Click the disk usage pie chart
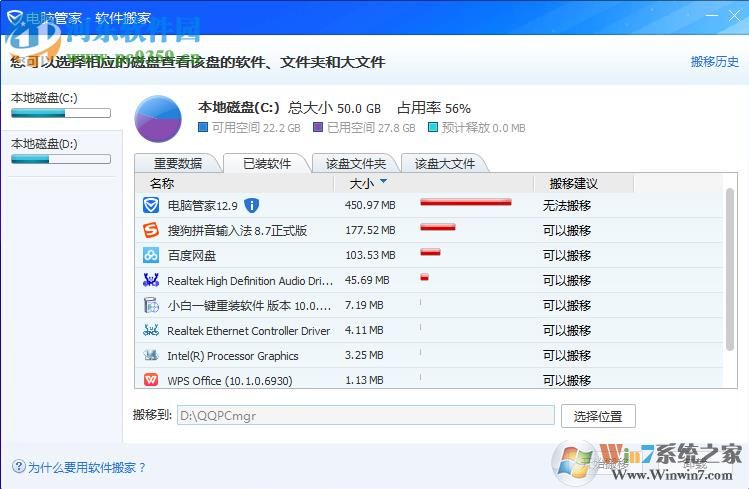This screenshot has width=749, height=489. pyautogui.click(x=158, y=119)
